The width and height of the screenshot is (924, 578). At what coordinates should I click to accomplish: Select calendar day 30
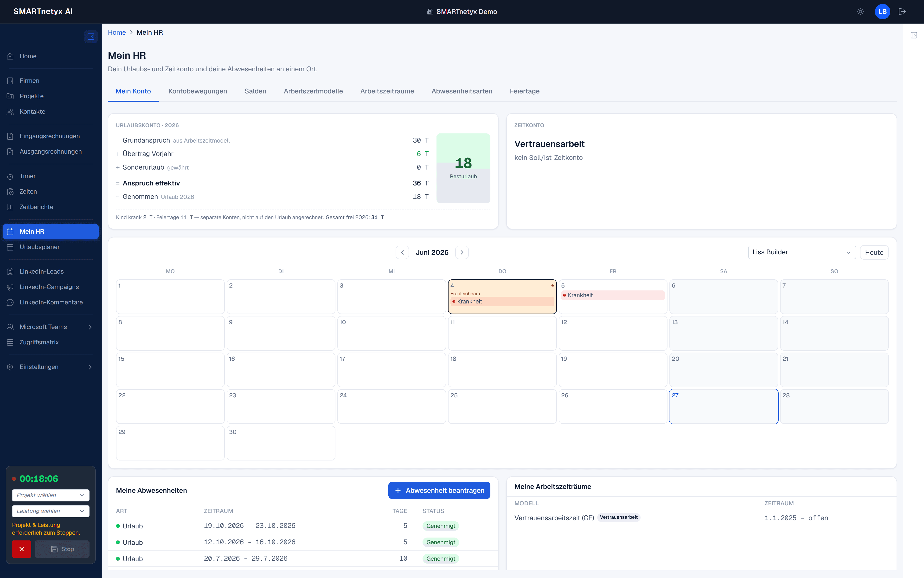pyautogui.click(x=281, y=443)
